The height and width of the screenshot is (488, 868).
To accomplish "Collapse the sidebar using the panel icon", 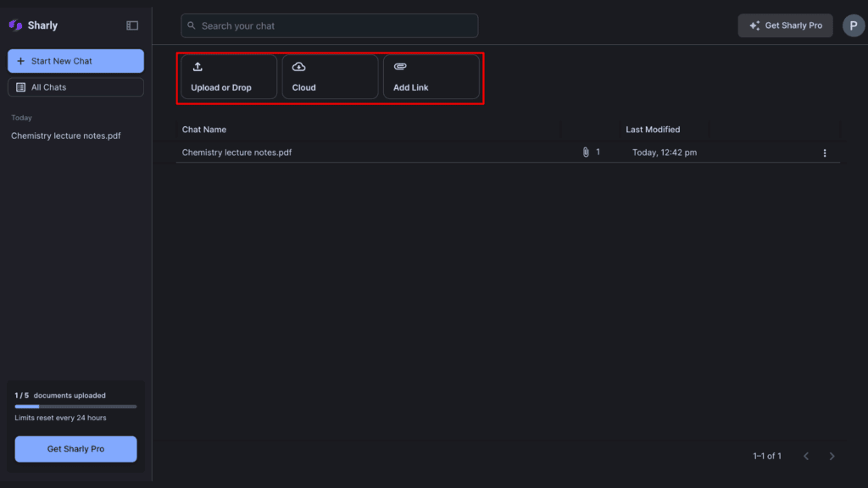I will tap(132, 25).
